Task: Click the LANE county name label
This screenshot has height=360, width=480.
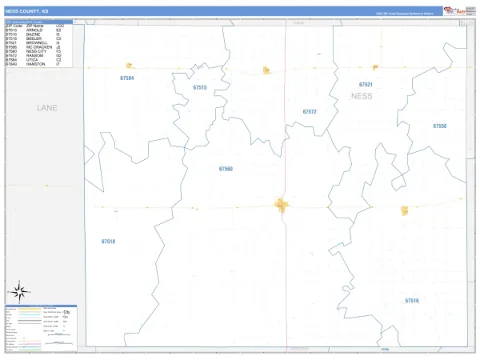Action: (x=47, y=108)
